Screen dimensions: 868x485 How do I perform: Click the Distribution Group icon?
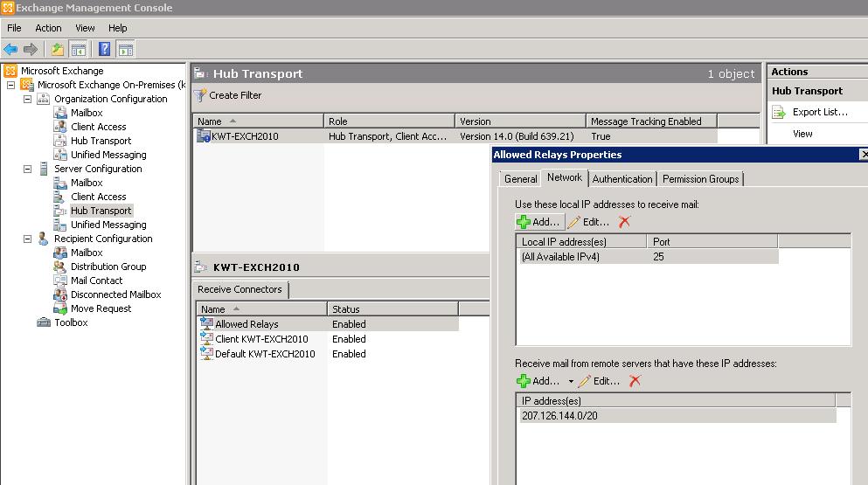(x=59, y=267)
